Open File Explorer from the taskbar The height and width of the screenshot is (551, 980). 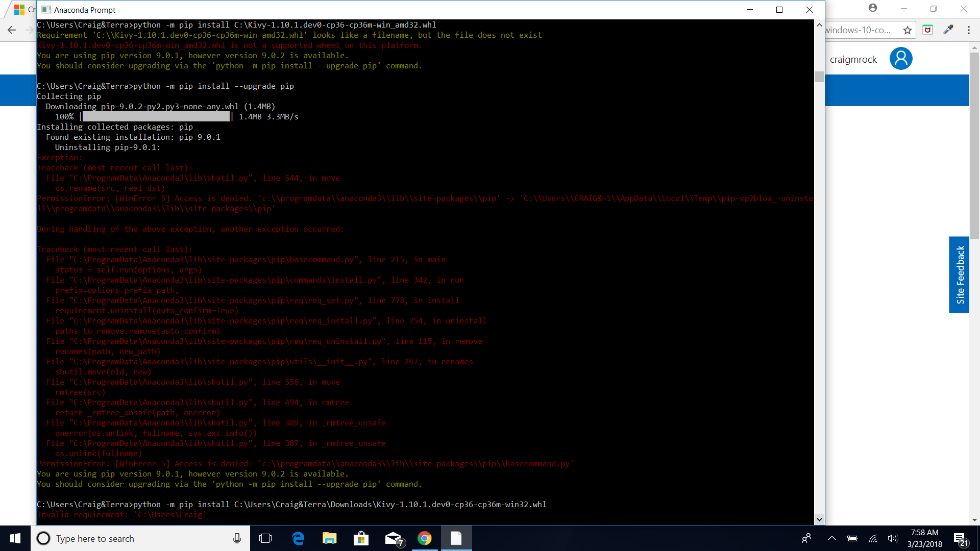click(330, 538)
